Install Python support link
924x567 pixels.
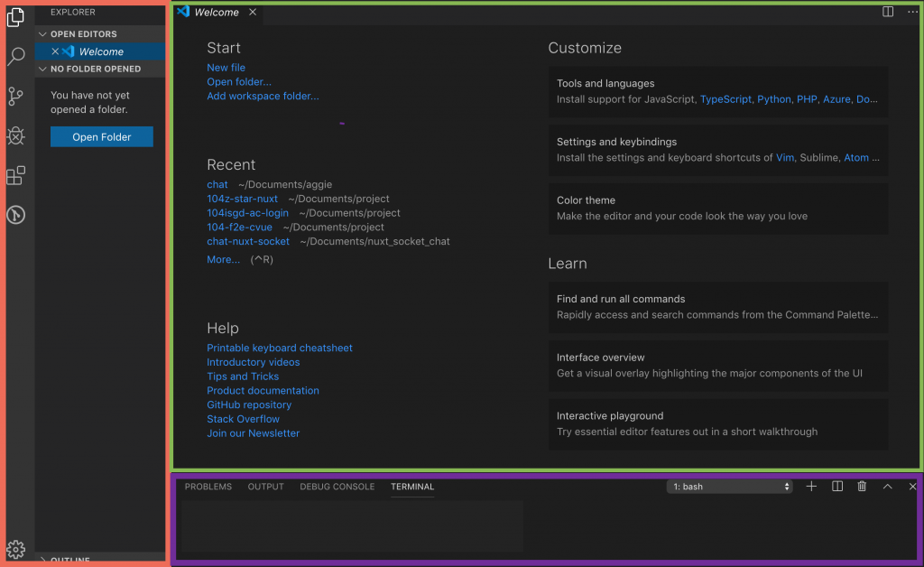click(773, 99)
